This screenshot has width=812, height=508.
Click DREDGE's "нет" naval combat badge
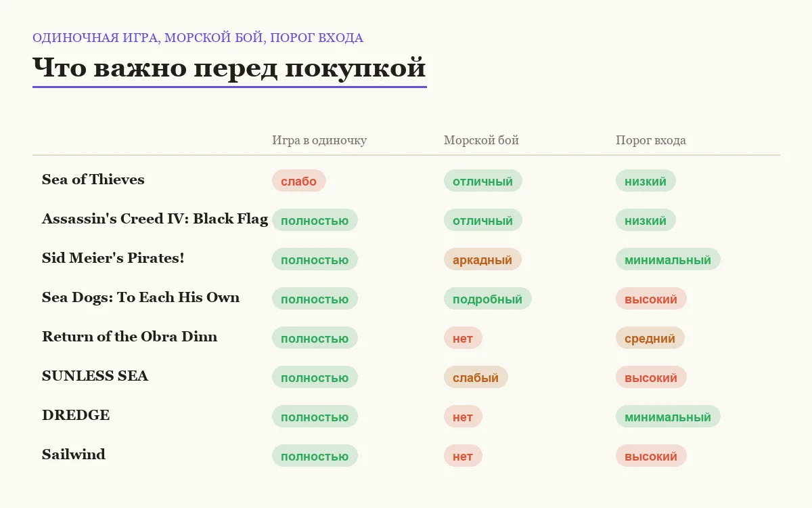pyautogui.click(x=463, y=417)
